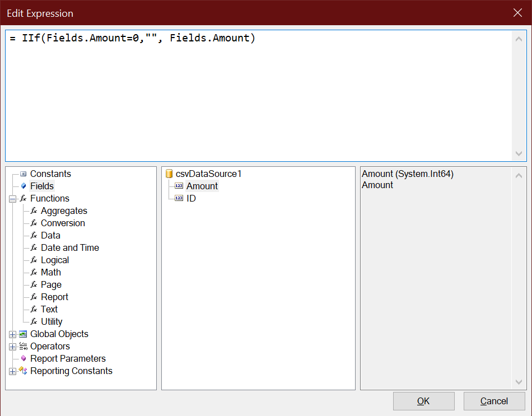
Task: Click 'Amount (System.Int64)' description text
Action: (x=408, y=174)
